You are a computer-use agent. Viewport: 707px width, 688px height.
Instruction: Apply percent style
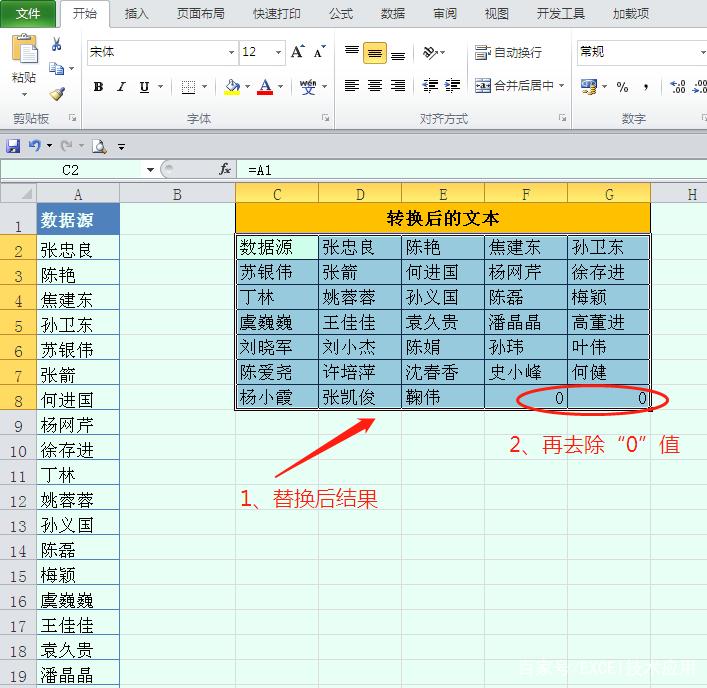click(x=622, y=86)
